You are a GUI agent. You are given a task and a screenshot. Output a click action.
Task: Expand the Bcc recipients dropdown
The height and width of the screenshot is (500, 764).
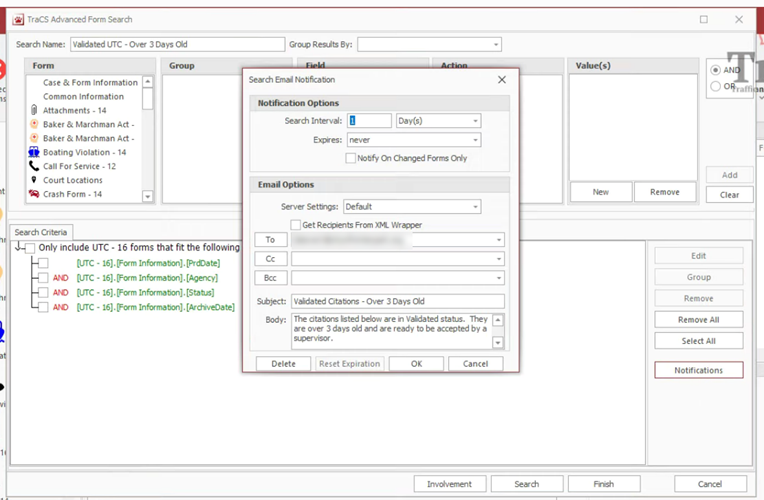click(498, 278)
